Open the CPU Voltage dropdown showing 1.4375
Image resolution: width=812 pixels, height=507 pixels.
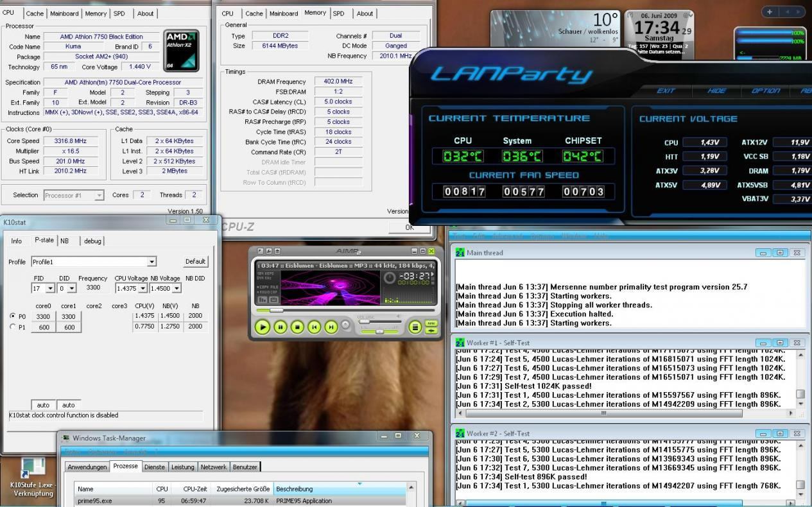point(143,289)
